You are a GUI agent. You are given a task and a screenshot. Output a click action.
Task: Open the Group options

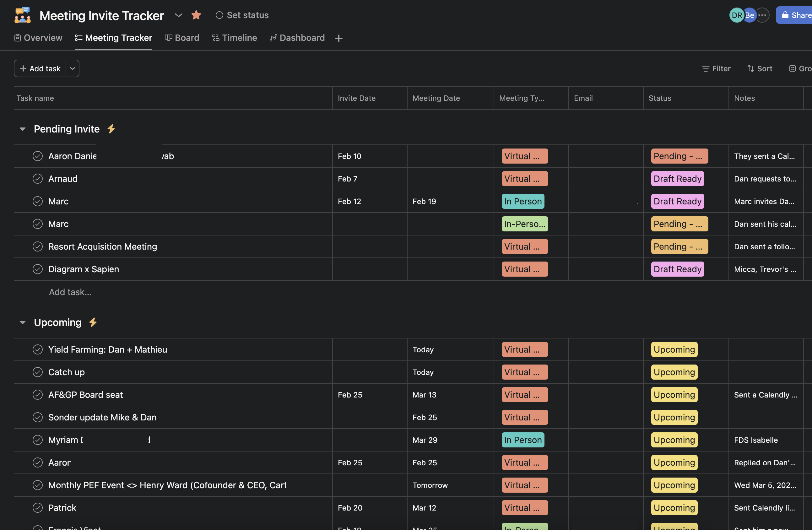800,68
